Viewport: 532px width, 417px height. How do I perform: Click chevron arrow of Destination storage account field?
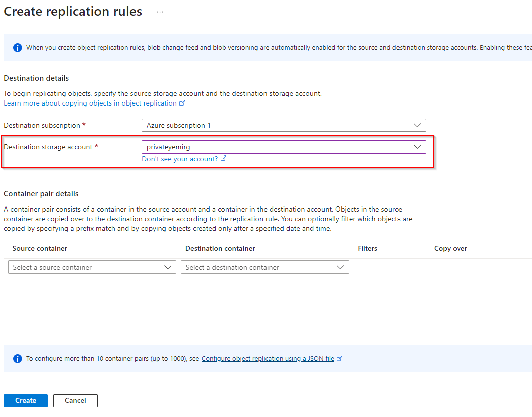point(417,147)
